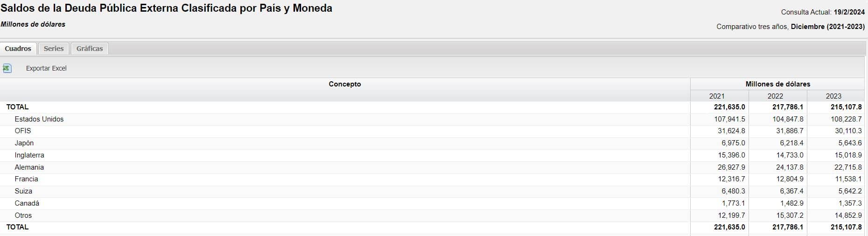Click the Excel export icon
868x236 pixels.
tap(7, 68)
